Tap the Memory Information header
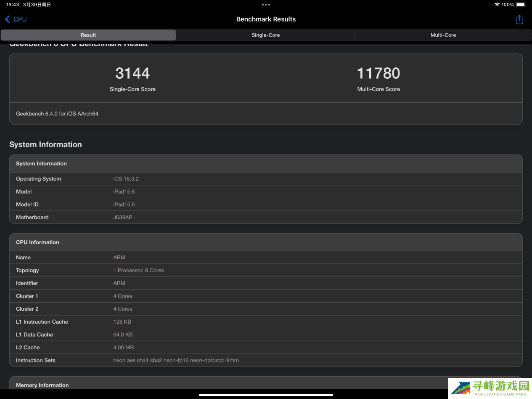Screen dimensions: 532x399 42,385
